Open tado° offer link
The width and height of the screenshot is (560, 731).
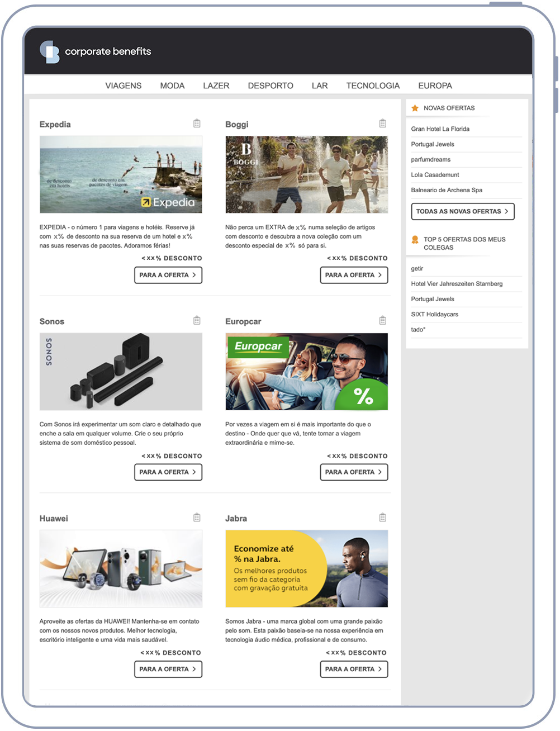(419, 330)
